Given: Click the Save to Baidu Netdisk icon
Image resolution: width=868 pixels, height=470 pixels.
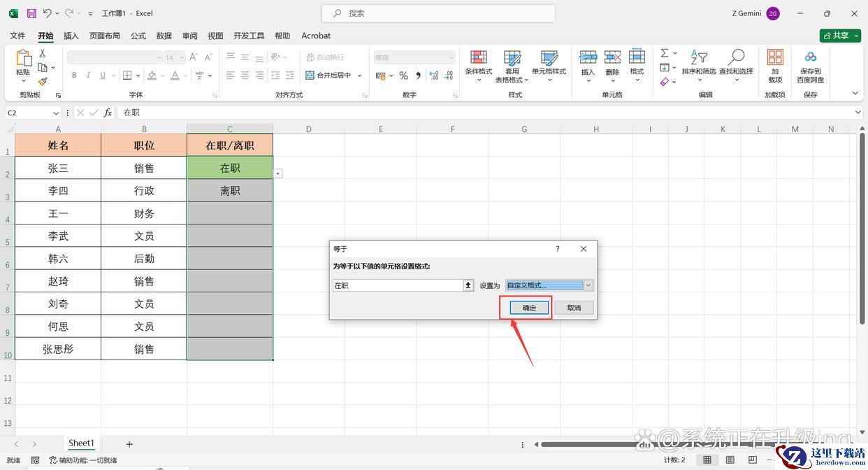Looking at the screenshot, I should [811, 64].
